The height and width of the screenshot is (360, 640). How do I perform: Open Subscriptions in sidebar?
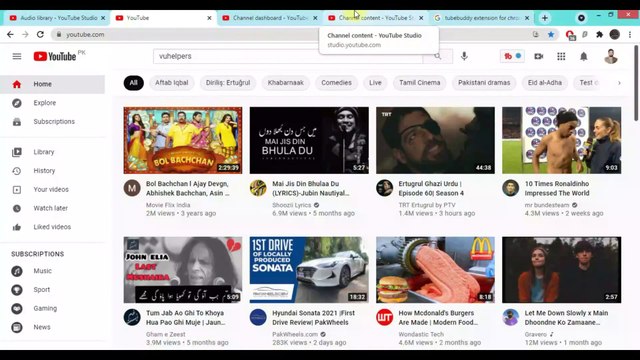point(52,122)
